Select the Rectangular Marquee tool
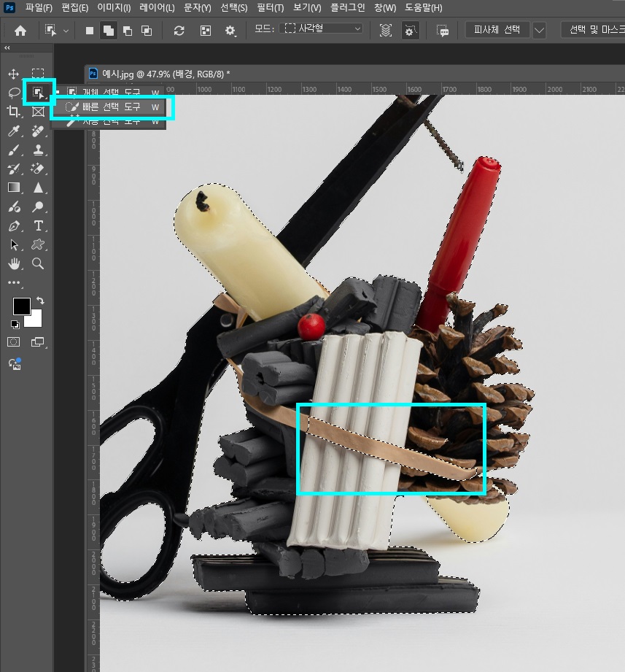 [38, 74]
